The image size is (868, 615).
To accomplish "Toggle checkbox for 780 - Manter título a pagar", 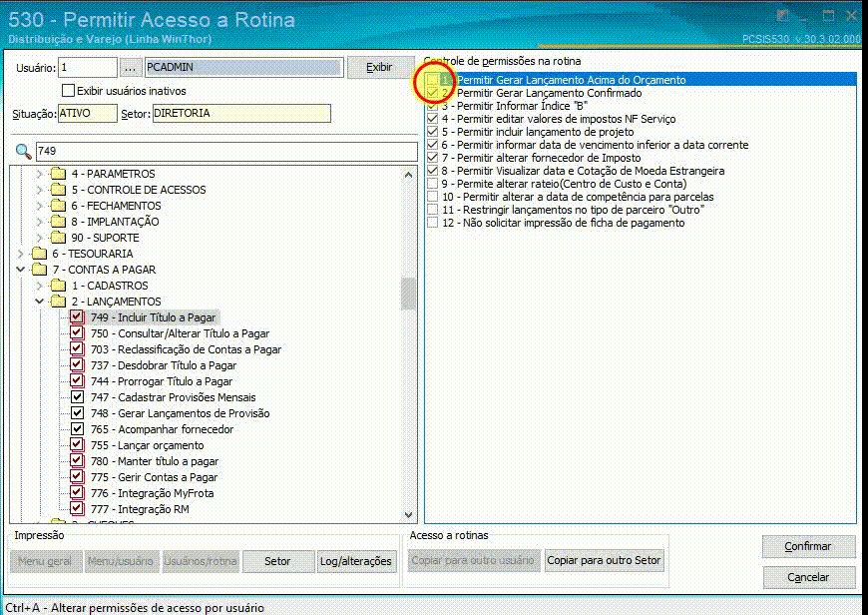I will click(x=77, y=461).
